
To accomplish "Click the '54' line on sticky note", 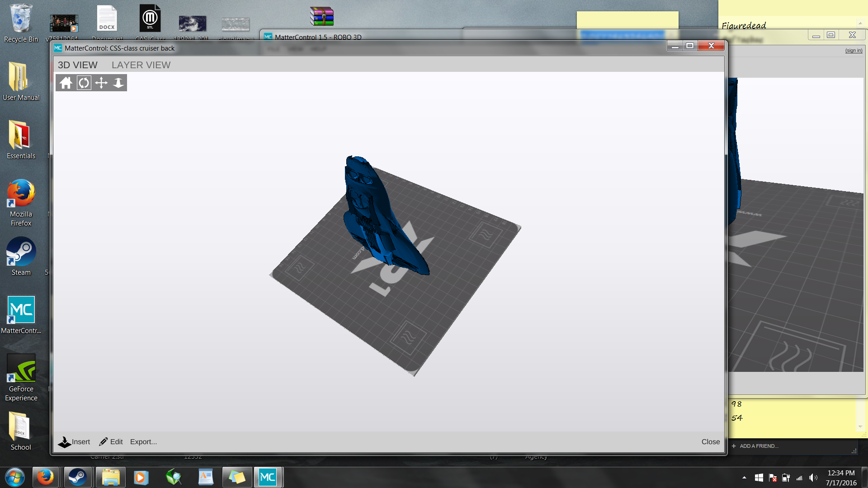I will pos(737,418).
